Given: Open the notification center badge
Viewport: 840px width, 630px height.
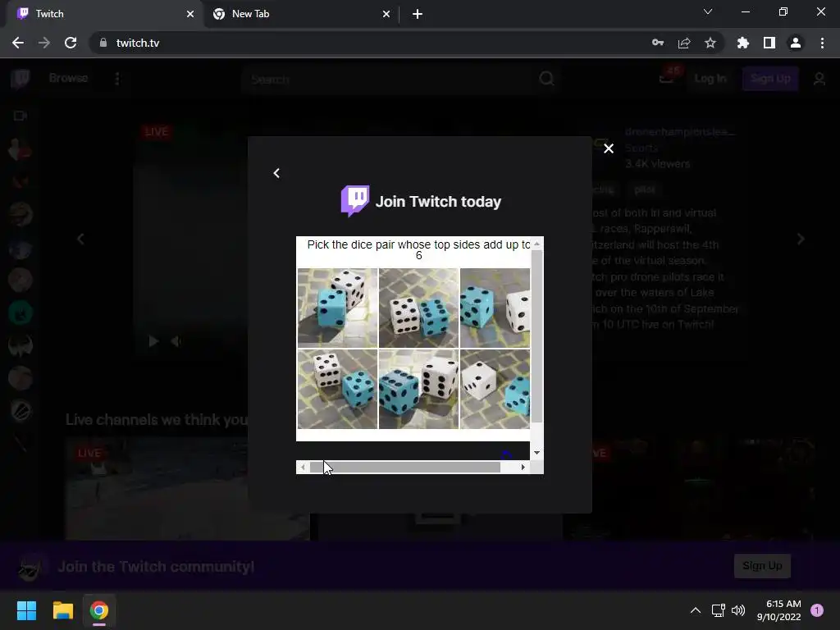Looking at the screenshot, I should coord(817,609).
